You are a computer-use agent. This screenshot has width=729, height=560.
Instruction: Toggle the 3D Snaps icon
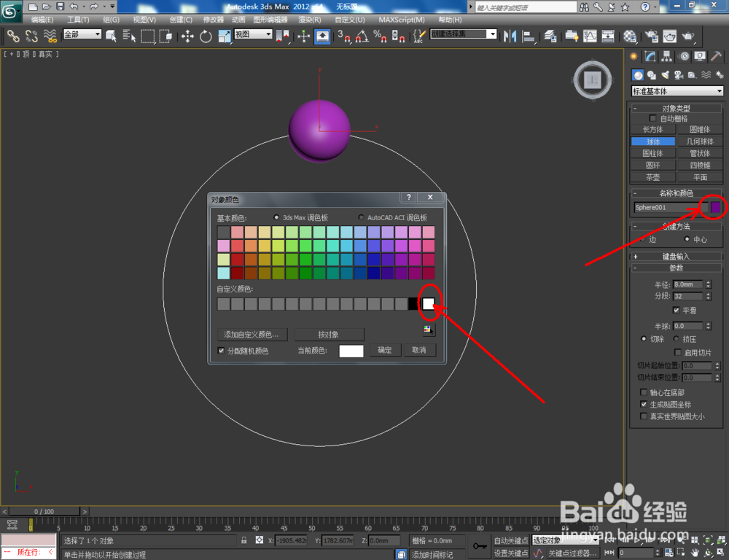pos(344,36)
